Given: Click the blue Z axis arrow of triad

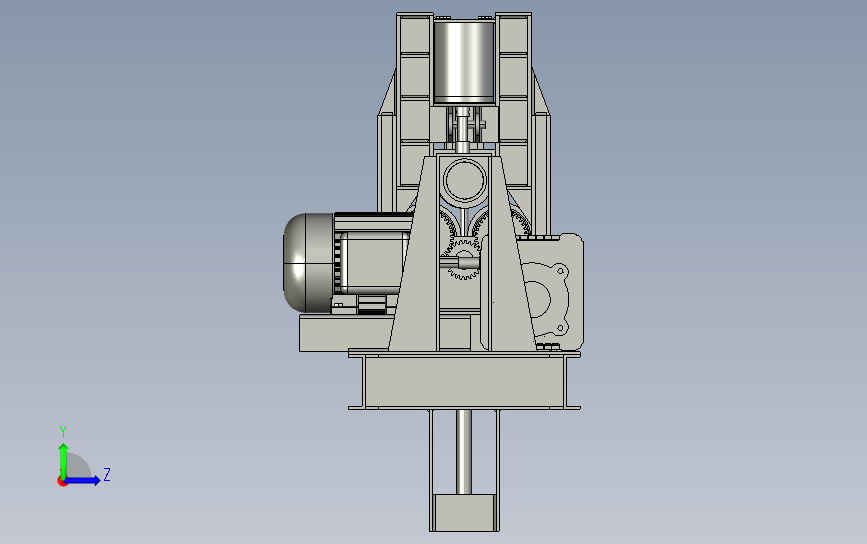Looking at the screenshot, I should click(83, 480).
